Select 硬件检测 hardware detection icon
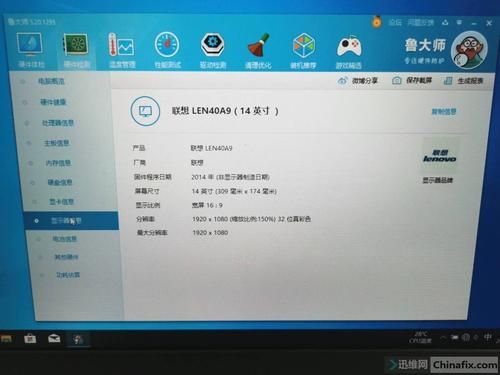 (76, 51)
